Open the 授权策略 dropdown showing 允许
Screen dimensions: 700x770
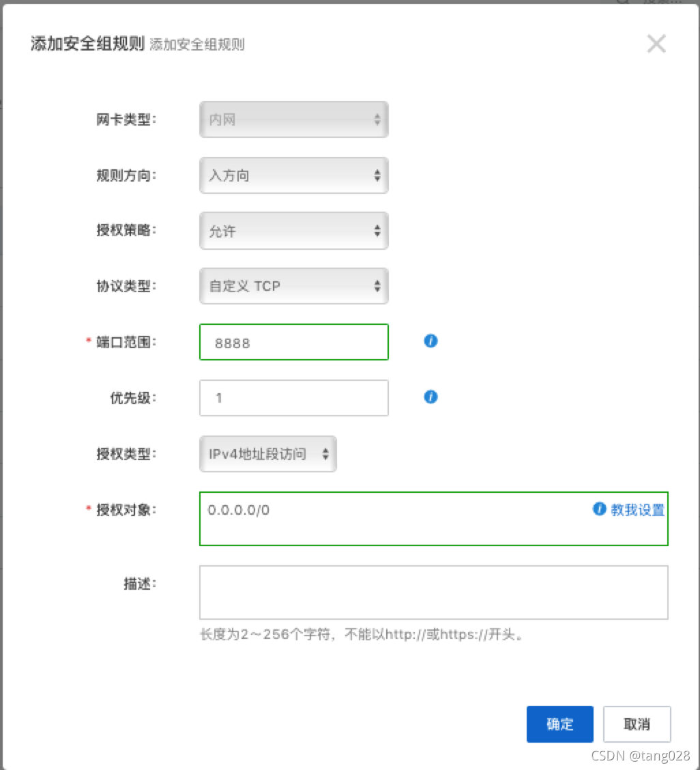click(x=293, y=231)
